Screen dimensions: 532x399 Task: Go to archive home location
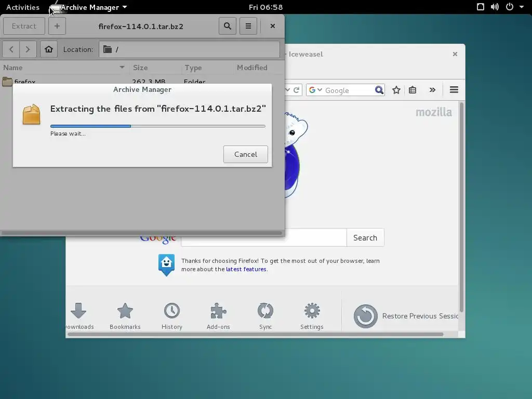pyautogui.click(x=49, y=49)
